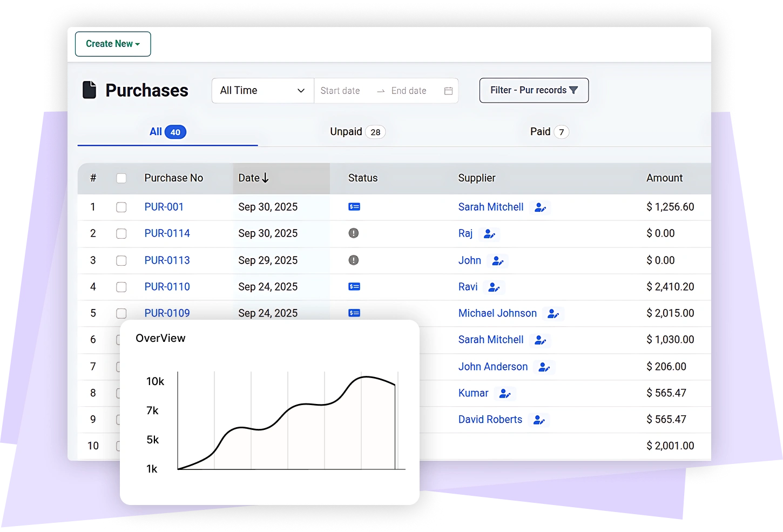
Task: Toggle the select-all checkbox in the table header
Action: pos(122,178)
